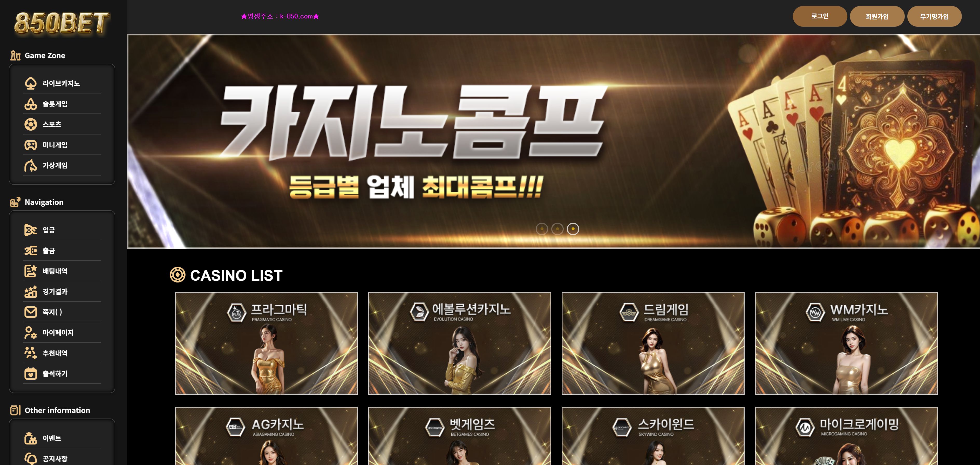Viewport: 980px width, 465px height.
Task: Open the 경기결과 results menu item
Action: pos(62,292)
